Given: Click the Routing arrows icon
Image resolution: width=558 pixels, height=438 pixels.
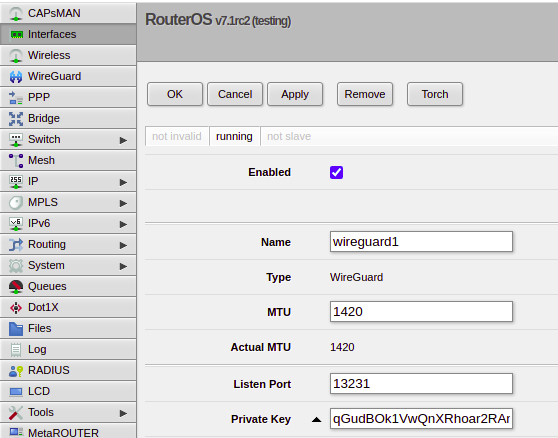Looking at the screenshot, I should pos(16,244).
